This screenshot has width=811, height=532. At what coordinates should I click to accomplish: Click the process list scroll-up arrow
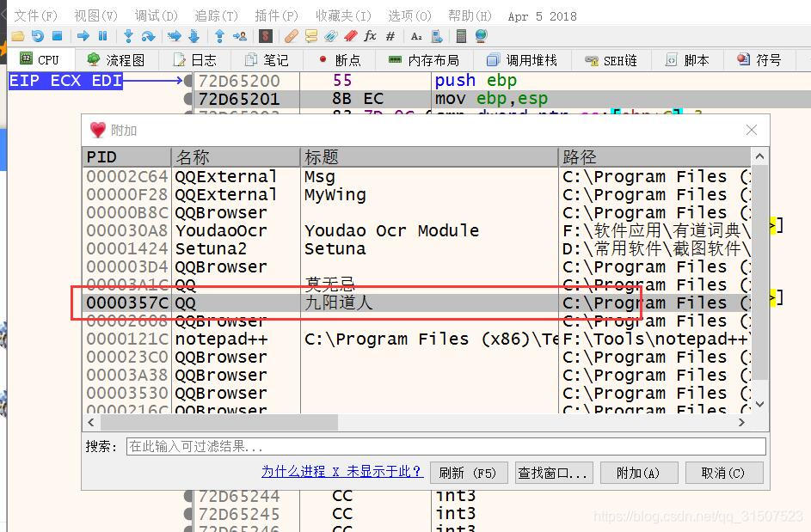759,156
